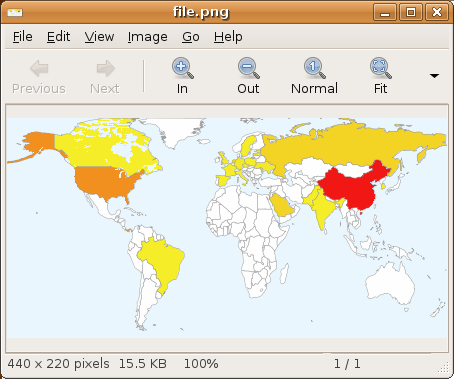
Task: Open the File menu
Action: pyautogui.click(x=23, y=37)
